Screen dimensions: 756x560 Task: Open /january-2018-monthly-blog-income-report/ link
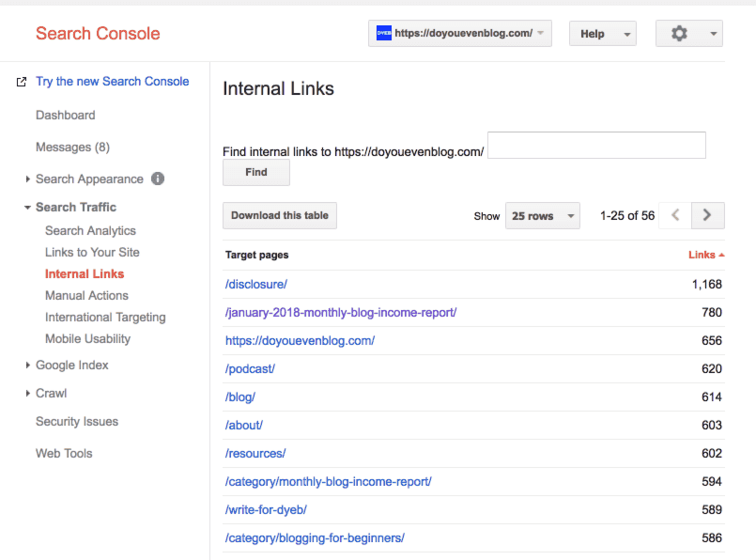(341, 313)
